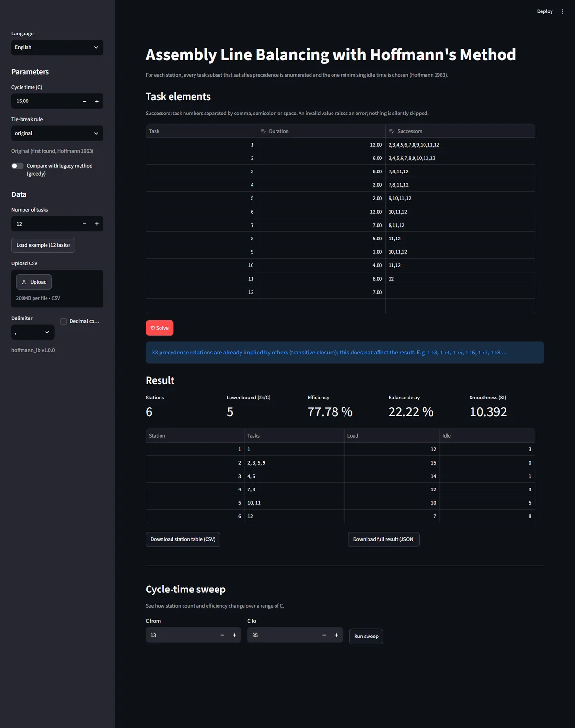The image size is (575, 728).
Task: Open the three-dot main menu
Action: coord(563,11)
